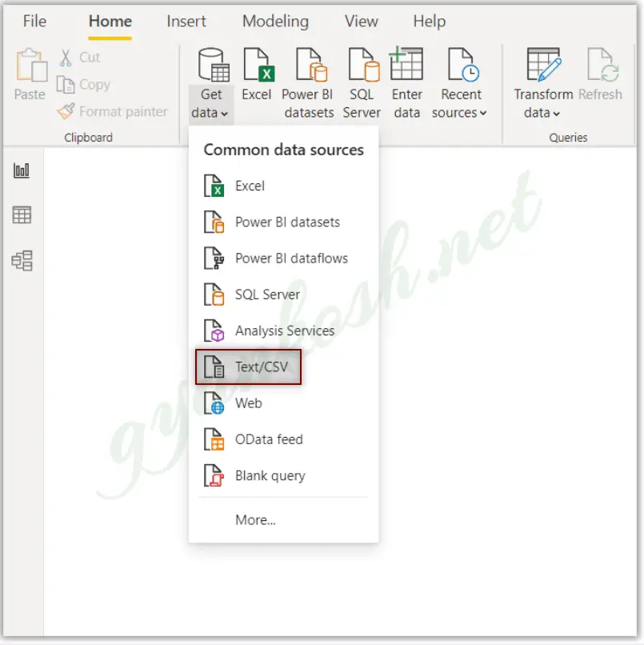
Task: Switch to Data view sidebar icon
Action: [22, 215]
